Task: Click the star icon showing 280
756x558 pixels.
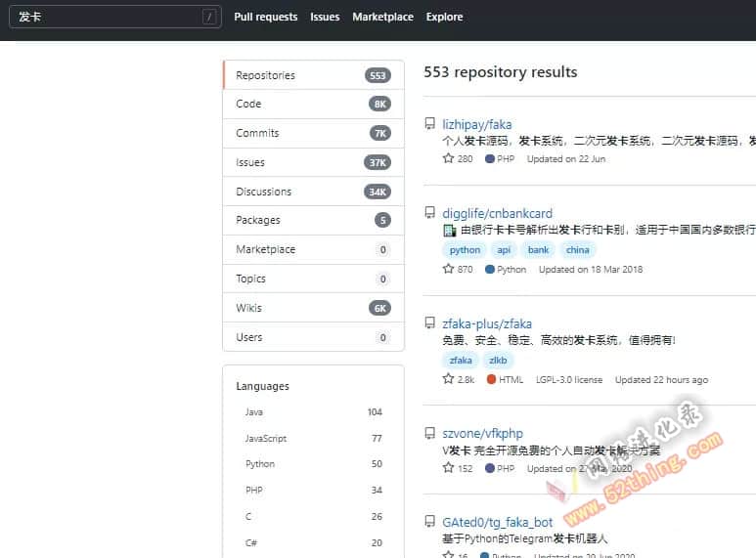Action: (x=448, y=158)
